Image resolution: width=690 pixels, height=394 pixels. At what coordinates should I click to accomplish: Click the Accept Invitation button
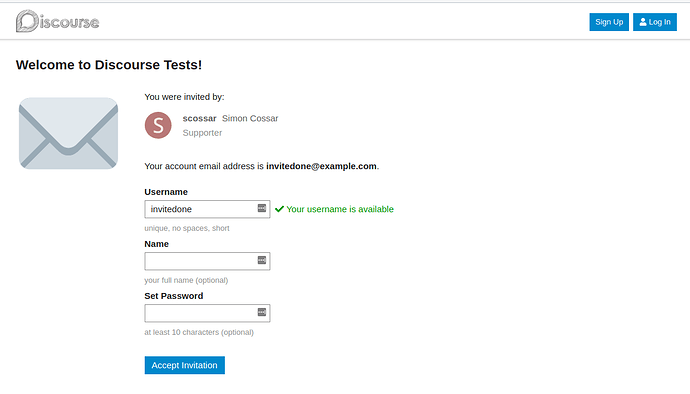pyautogui.click(x=185, y=365)
